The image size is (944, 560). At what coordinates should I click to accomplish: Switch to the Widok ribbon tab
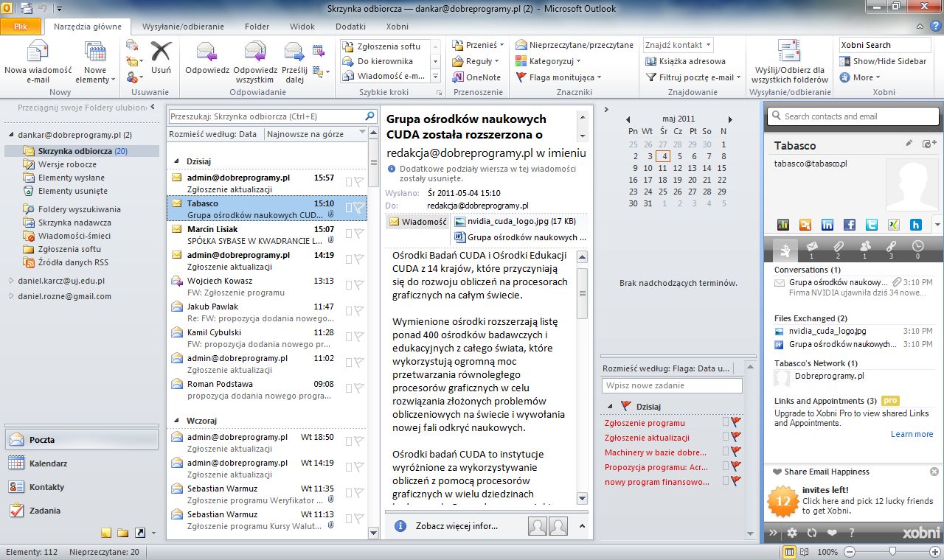point(302,27)
